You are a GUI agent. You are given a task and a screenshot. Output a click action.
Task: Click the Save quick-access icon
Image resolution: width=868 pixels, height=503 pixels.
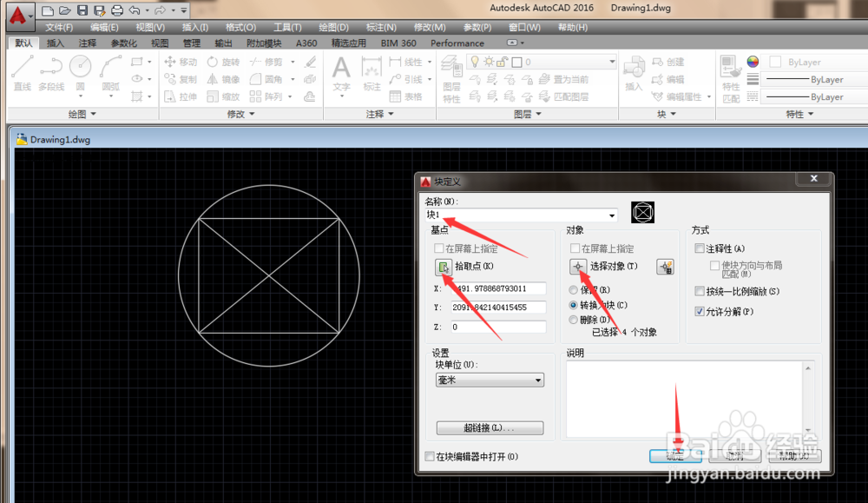coord(82,10)
